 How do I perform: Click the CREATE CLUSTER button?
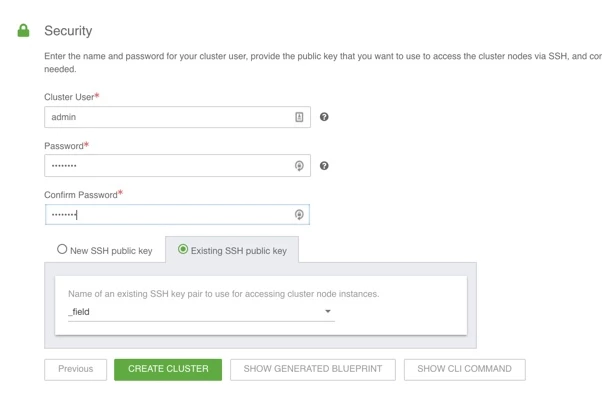point(168,369)
